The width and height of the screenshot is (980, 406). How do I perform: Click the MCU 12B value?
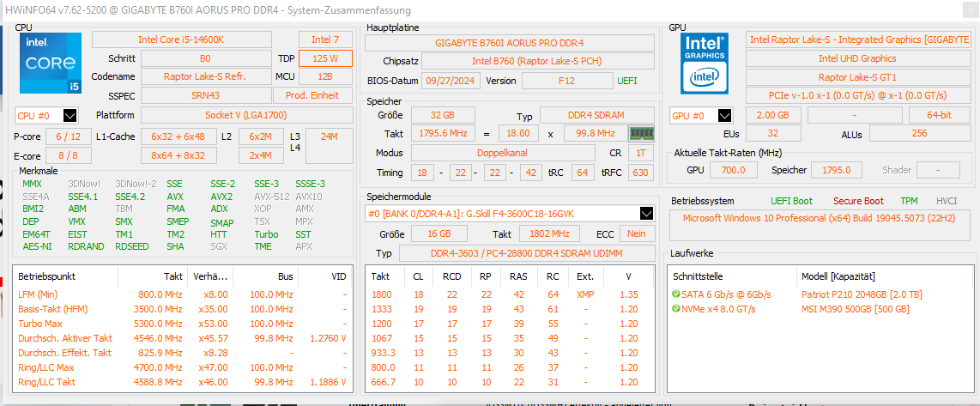coord(325,77)
